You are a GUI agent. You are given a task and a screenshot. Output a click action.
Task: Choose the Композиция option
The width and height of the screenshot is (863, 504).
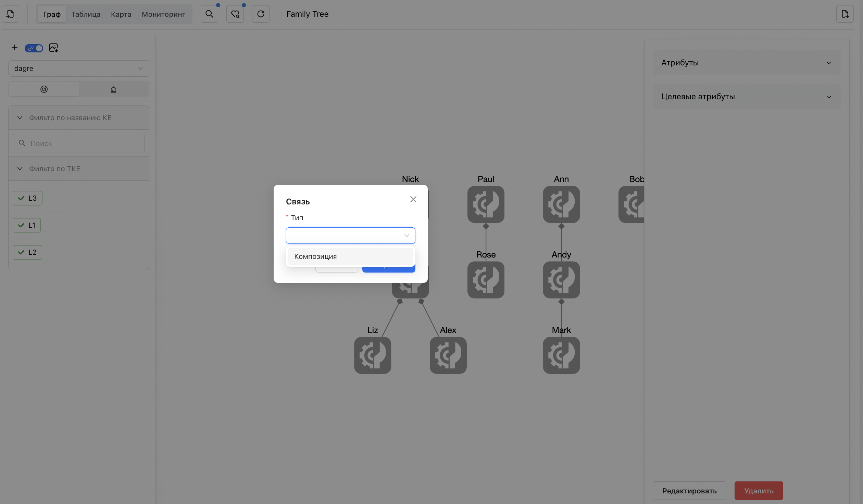[351, 256]
